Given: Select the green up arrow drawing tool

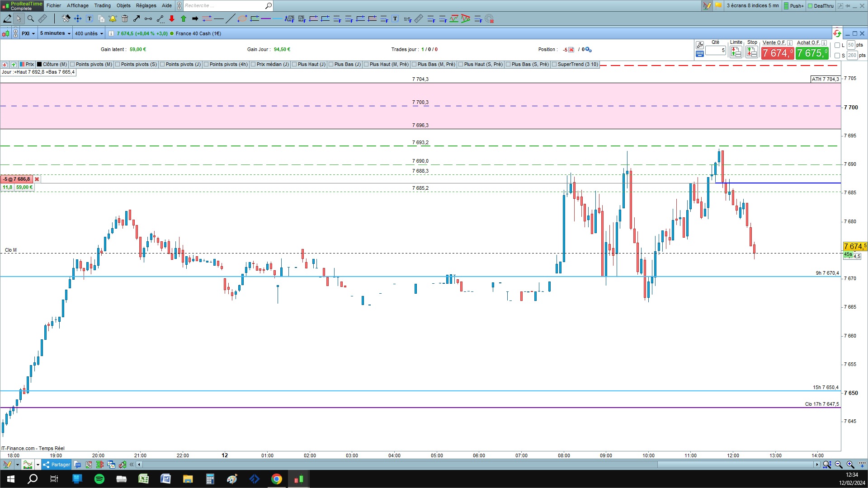Looking at the screenshot, I should click(x=184, y=19).
